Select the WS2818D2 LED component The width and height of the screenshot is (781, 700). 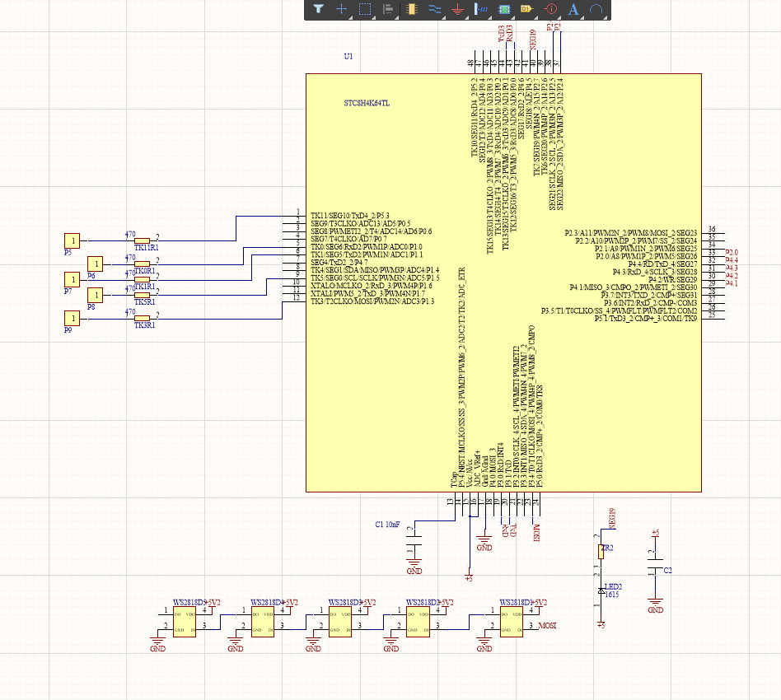pos(418,622)
